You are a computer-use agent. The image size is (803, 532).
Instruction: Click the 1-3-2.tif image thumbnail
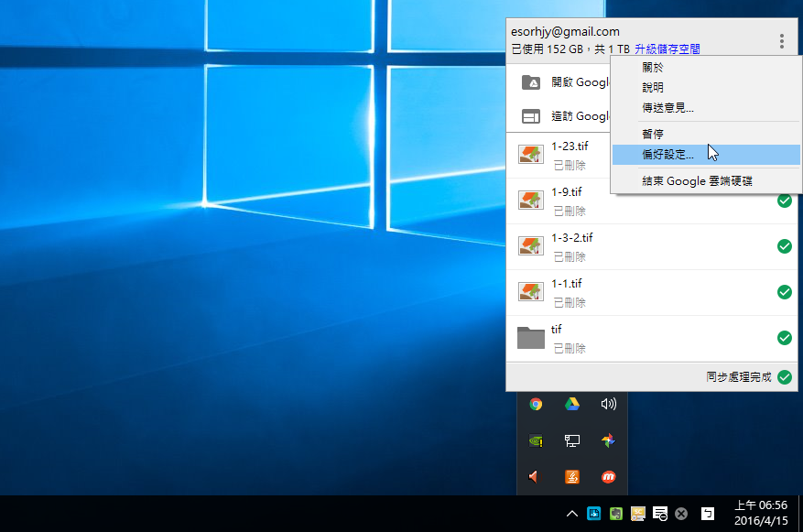[x=530, y=245]
